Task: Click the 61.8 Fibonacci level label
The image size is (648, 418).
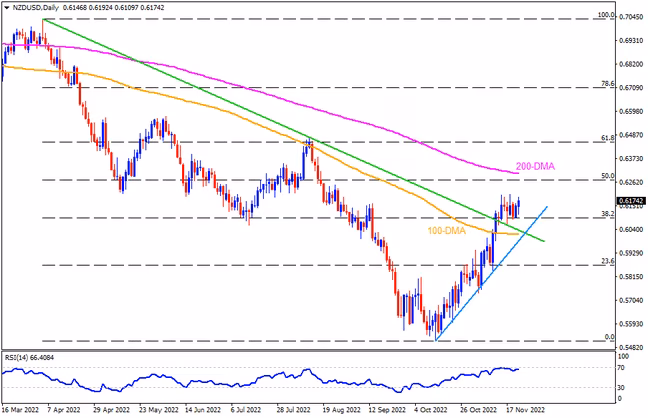Action: (x=608, y=137)
